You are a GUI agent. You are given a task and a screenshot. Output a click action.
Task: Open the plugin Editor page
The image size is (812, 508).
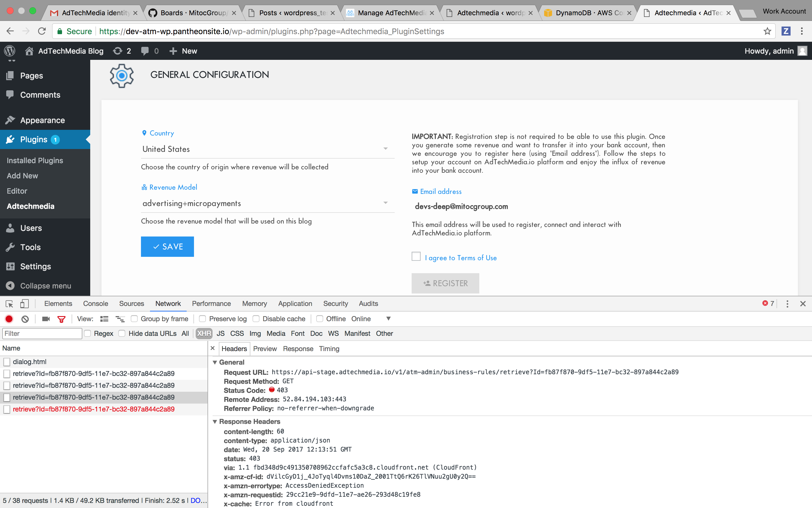(x=17, y=191)
